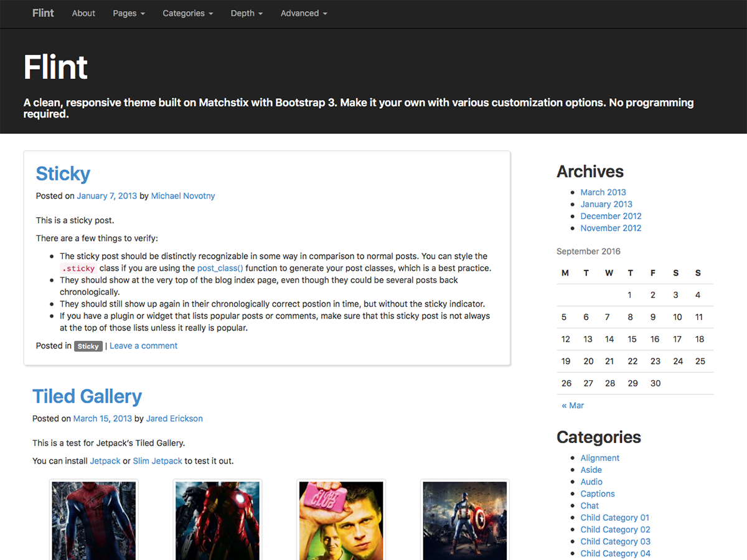Open the Sticky post title
This screenshot has width=747, height=560.
coord(63,174)
